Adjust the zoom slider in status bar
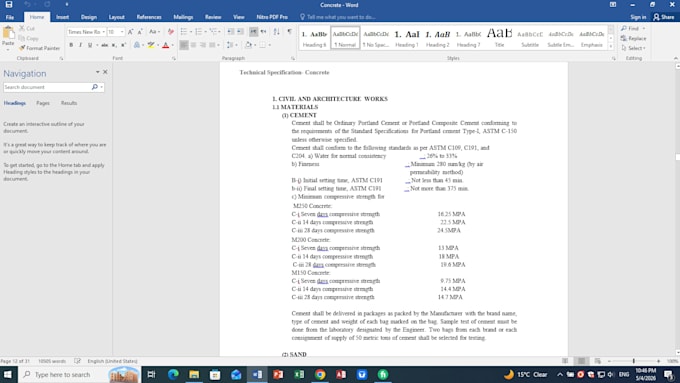 (x=634, y=361)
